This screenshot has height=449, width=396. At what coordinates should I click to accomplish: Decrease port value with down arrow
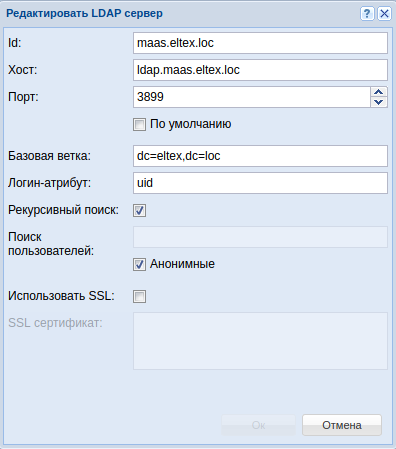[x=379, y=102]
